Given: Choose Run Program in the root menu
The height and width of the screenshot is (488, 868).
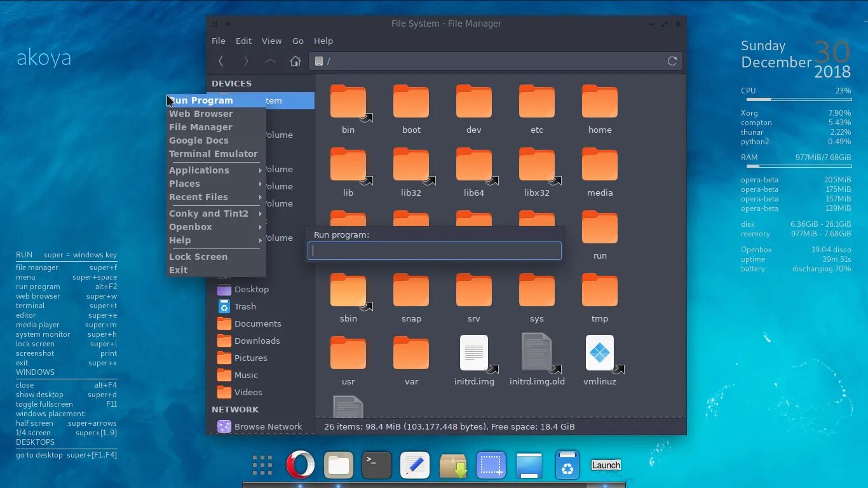Looking at the screenshot, I should click(216, 100).
